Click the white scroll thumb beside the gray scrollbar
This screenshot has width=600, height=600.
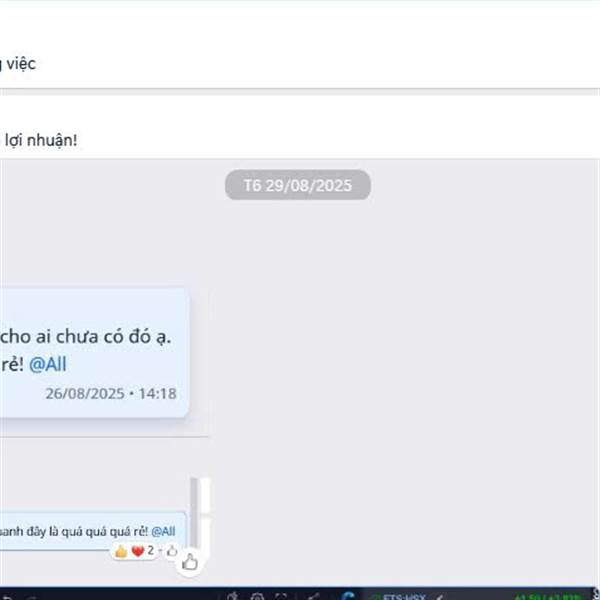coord(205,496)
